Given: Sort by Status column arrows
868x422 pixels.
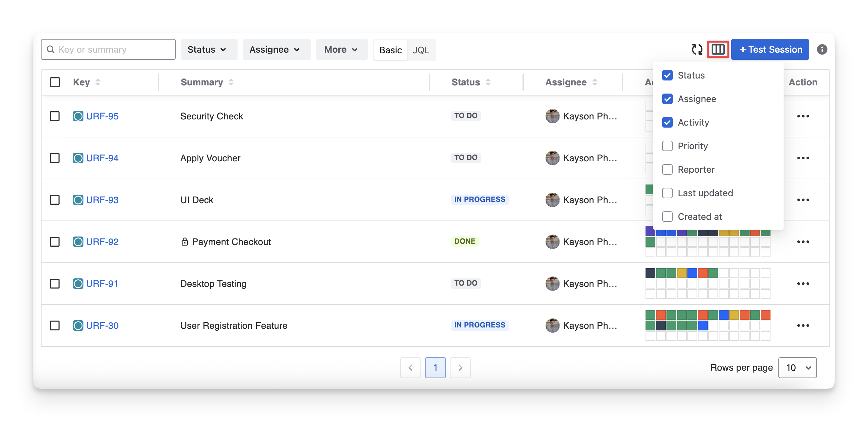Looking at the screenshot, I should pos(488,82).
